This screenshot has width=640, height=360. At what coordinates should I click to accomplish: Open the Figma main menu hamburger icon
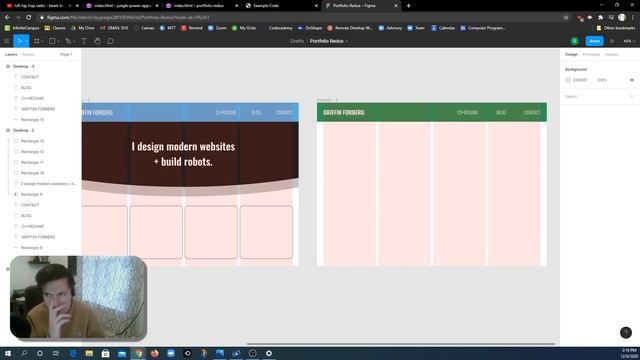point(7,41)
